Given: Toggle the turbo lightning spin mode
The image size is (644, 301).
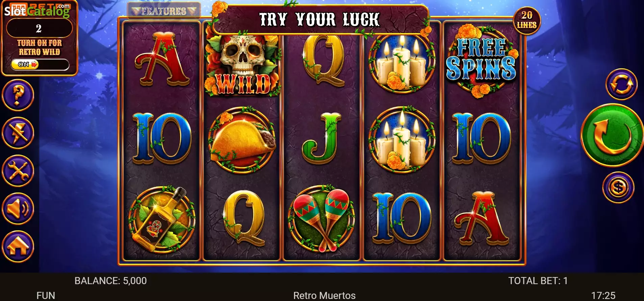Looking at the screenshot, I should tap(18, 133).
